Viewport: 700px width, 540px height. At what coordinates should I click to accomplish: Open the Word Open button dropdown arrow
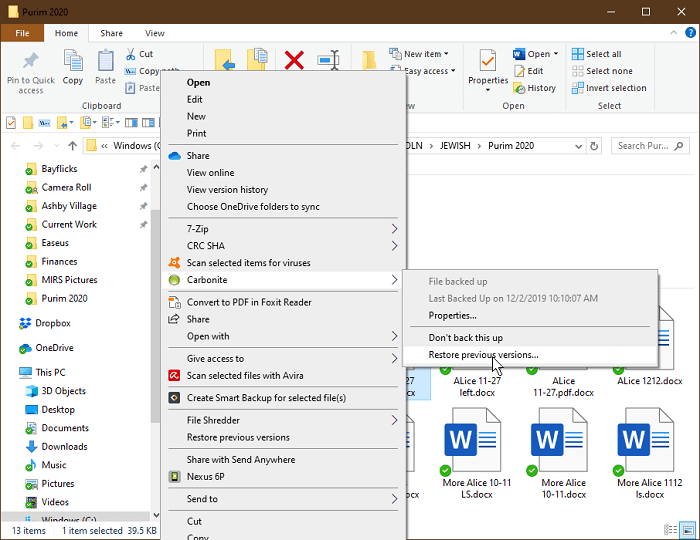pos(556,54)
